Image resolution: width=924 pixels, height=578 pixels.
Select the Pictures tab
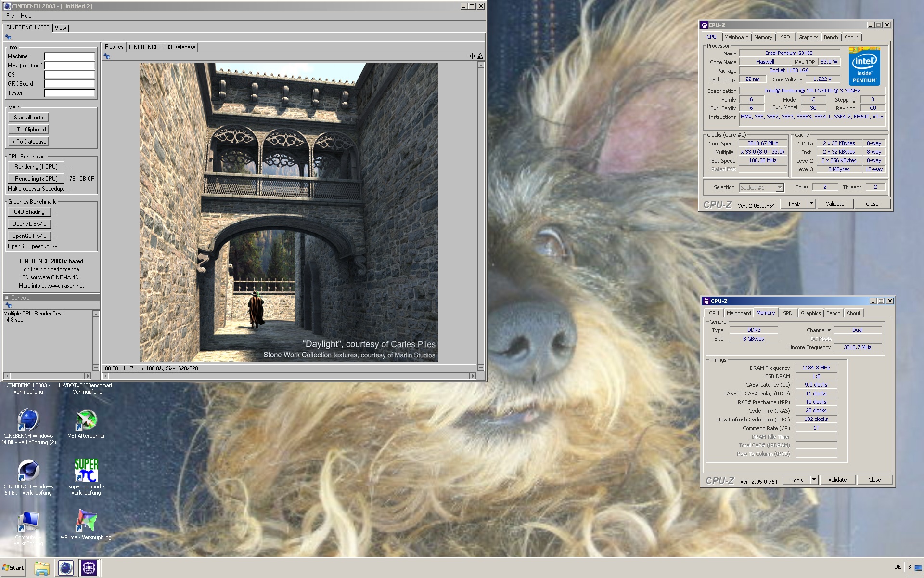point(114,47)
